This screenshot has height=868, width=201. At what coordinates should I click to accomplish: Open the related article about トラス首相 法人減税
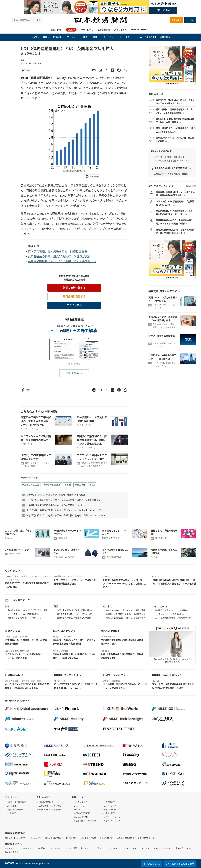click(57, 251)
